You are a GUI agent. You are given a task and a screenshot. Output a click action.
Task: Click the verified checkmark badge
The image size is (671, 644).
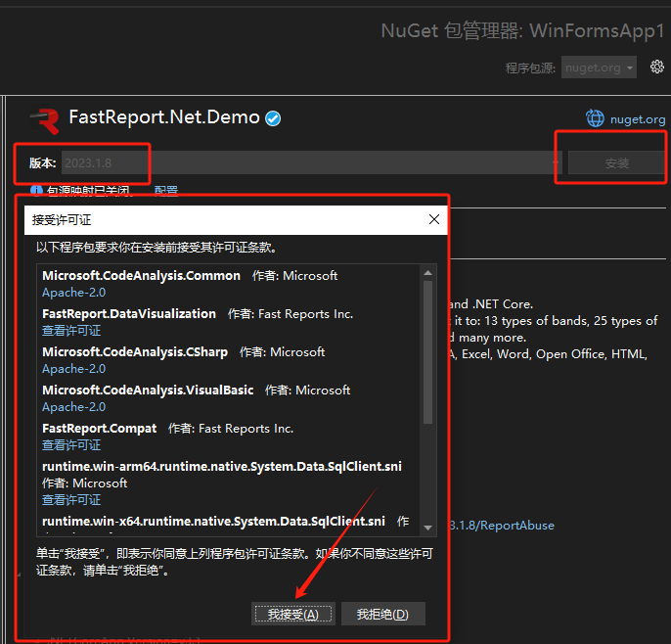[x=273, y=118]
